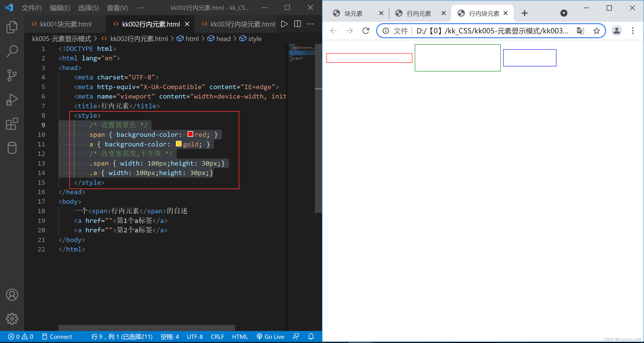Open the Accounts menu in activity bar
This screenshot has width=644, height=343.
pyautogui.click(x=12, y=295)
